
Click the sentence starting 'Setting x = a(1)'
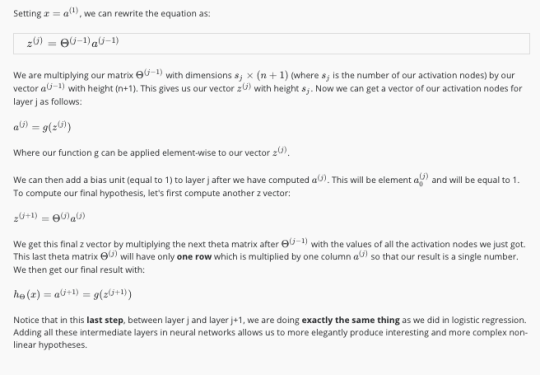[x=112, y=14]
